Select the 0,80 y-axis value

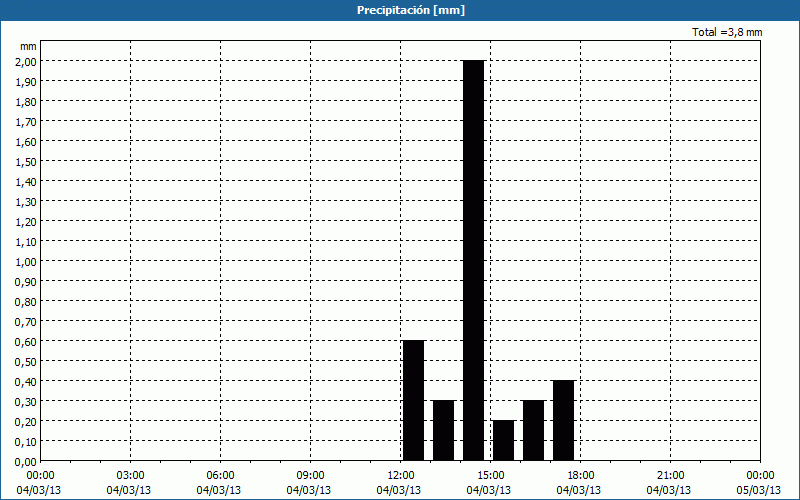(27, 302)
